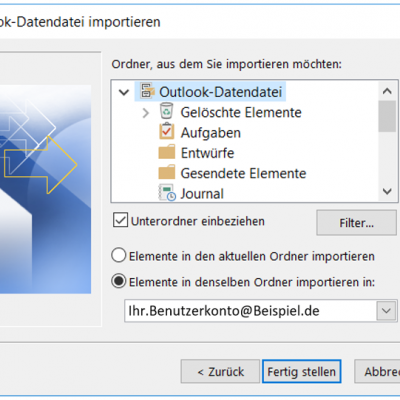Image resolution: width=400 pixels, height=400 pixels.
Task: Collapse the Outlook-Datendatei tree node
Action: [x=124, y=92]
